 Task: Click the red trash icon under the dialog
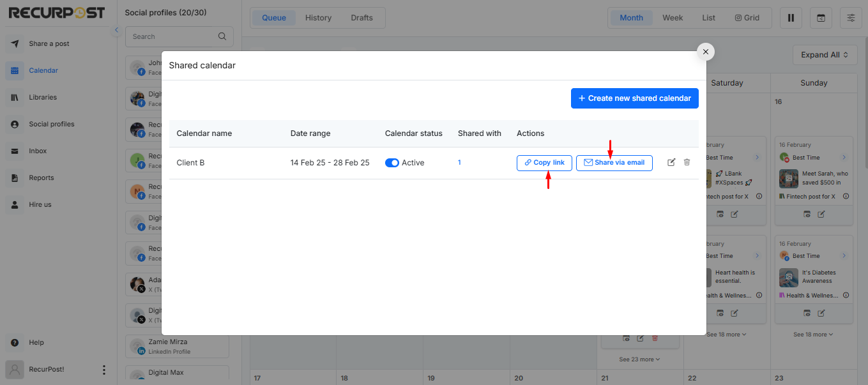(x=655, y=338)
